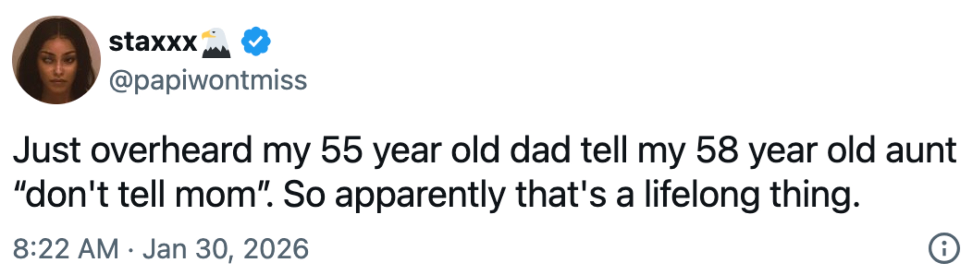Click the words "Just overheard" in the tweet

point(133,150)
